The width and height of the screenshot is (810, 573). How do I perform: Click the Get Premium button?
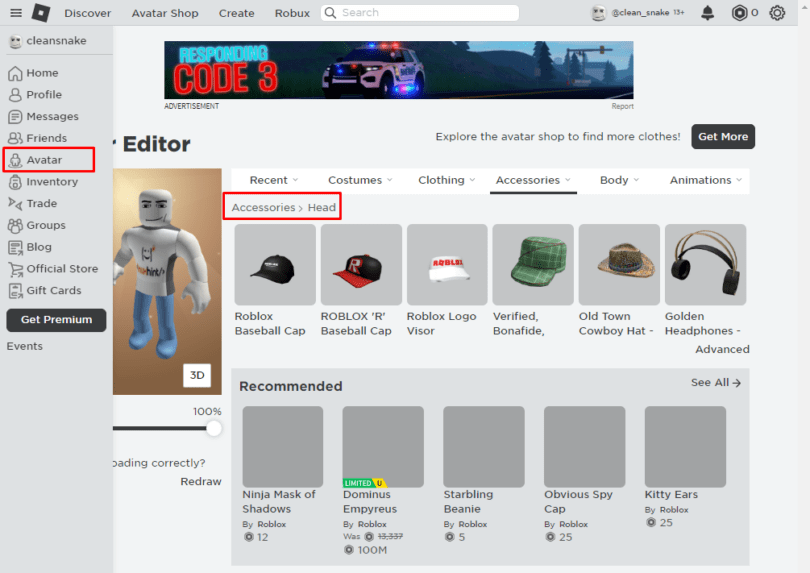pos(56,320)
